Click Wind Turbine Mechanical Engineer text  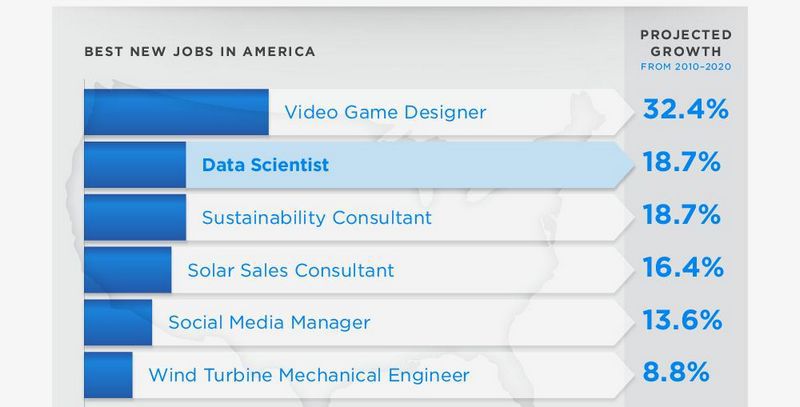tap(308, 376)
